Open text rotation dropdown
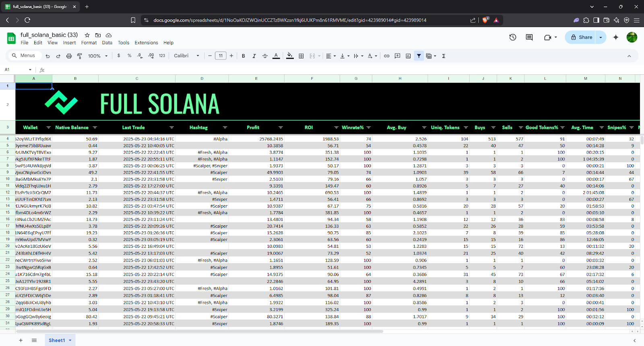 (x=372, y=56)
